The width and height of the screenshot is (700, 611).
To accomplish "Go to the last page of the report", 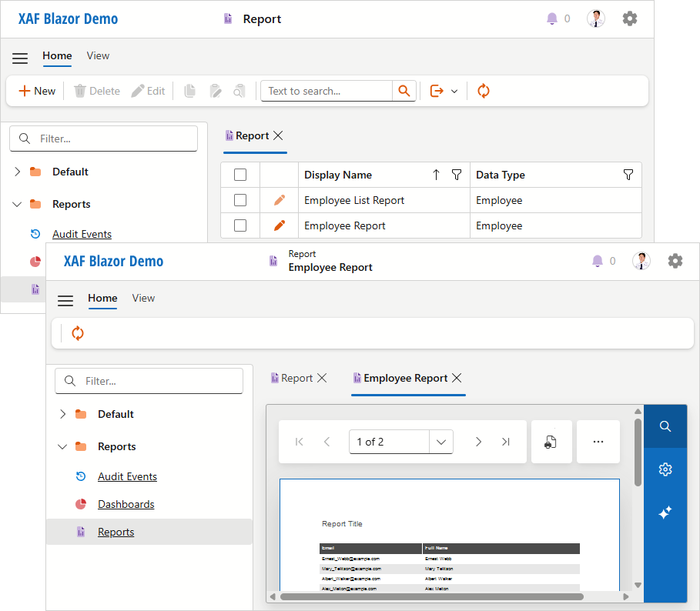I will [x=505, y=442].
